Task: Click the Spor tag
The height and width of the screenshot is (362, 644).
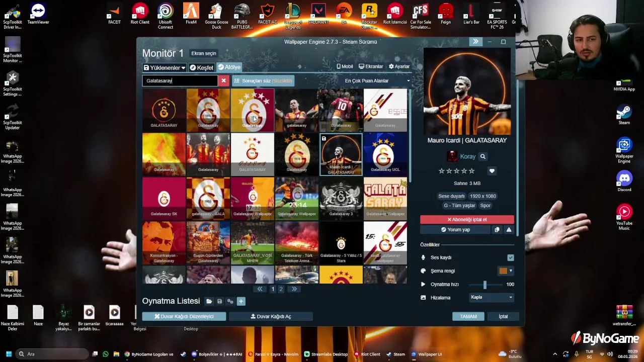Action: 485,206
